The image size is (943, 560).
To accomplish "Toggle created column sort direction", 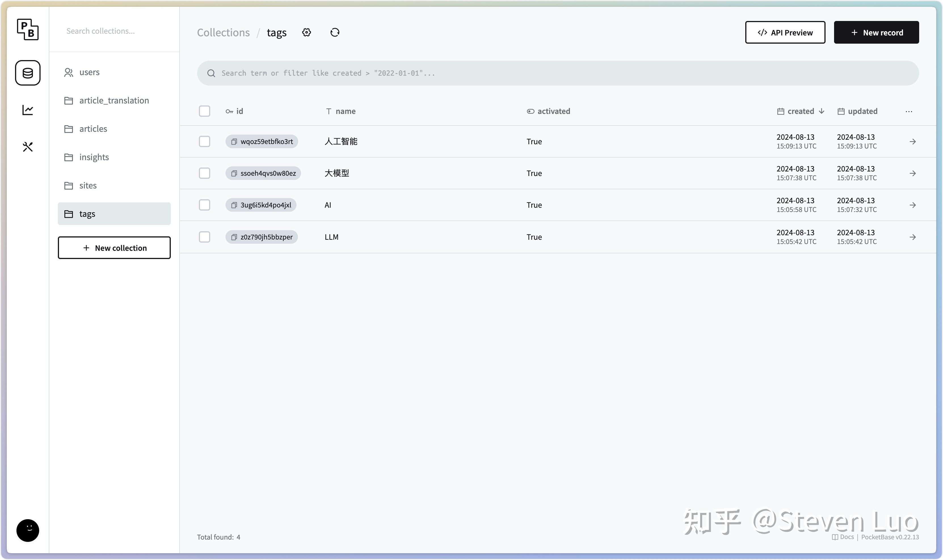I will coord(801,111).
